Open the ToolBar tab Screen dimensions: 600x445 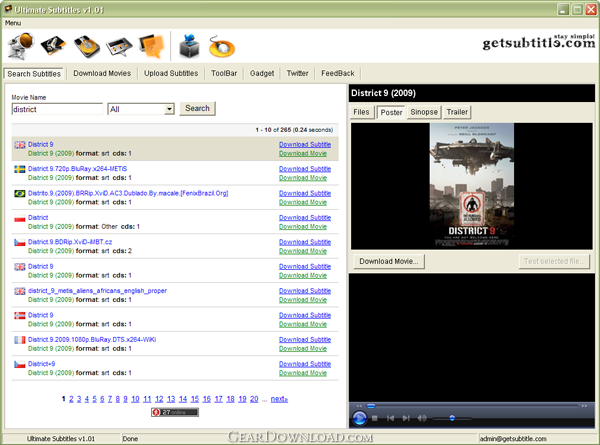224,73
